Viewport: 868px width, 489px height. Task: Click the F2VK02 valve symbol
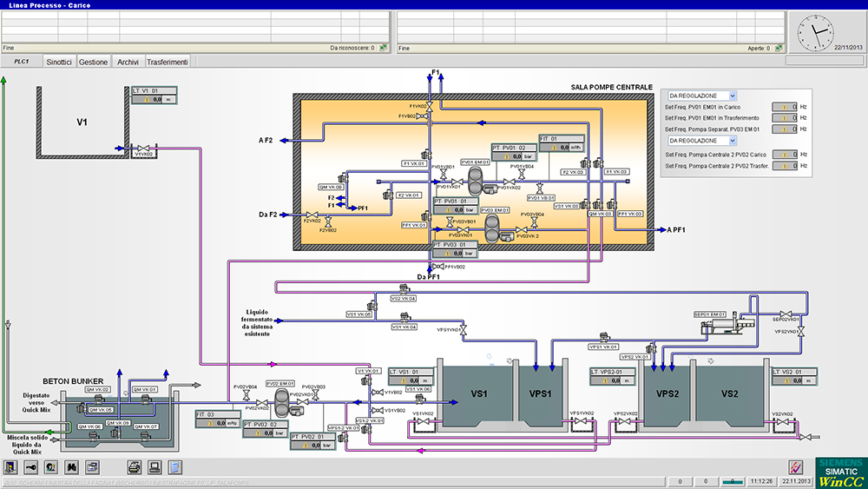312,215
